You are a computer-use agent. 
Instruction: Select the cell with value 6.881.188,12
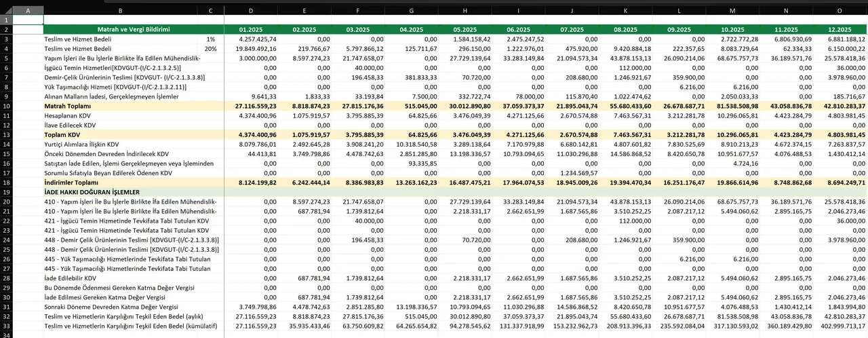tap(839, 39)
